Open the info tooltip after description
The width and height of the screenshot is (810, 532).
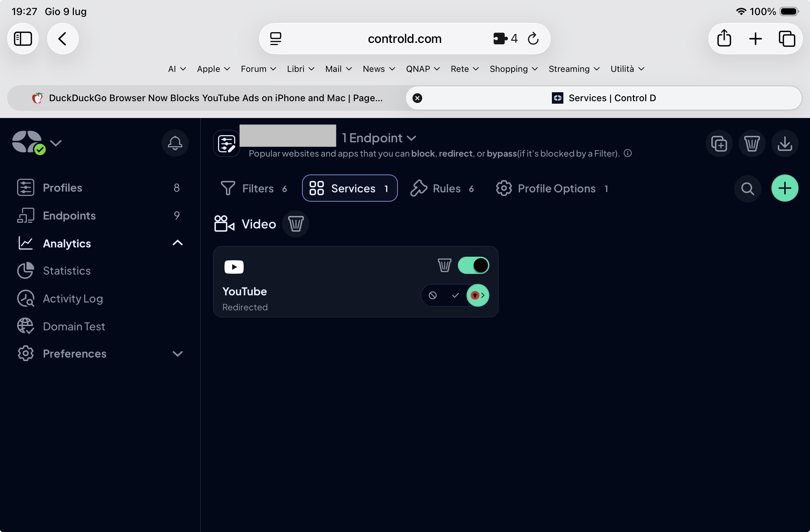628,153
